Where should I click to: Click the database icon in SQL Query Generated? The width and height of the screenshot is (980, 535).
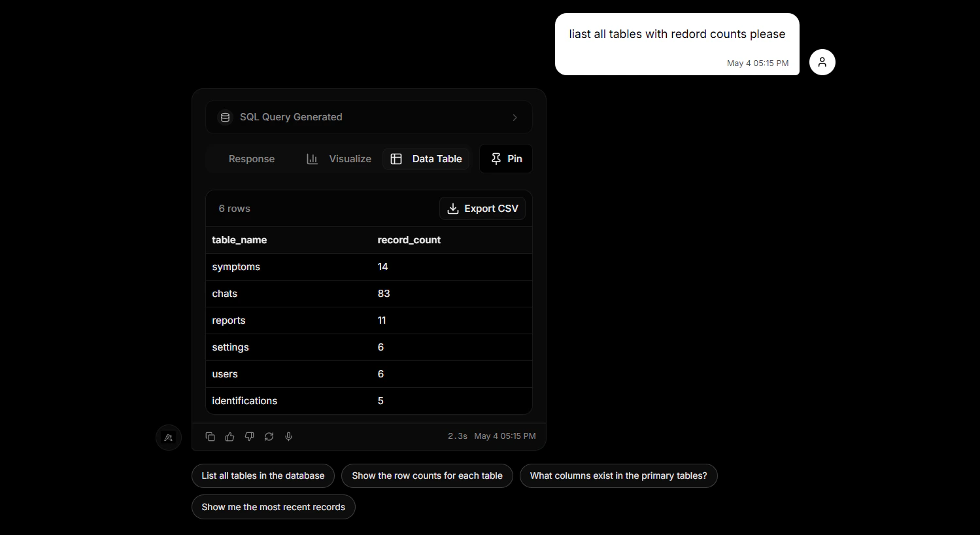[225, 117]
